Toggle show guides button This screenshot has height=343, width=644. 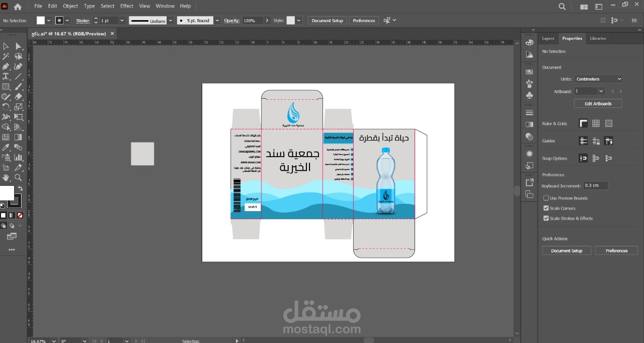click(x=583, y=141)
